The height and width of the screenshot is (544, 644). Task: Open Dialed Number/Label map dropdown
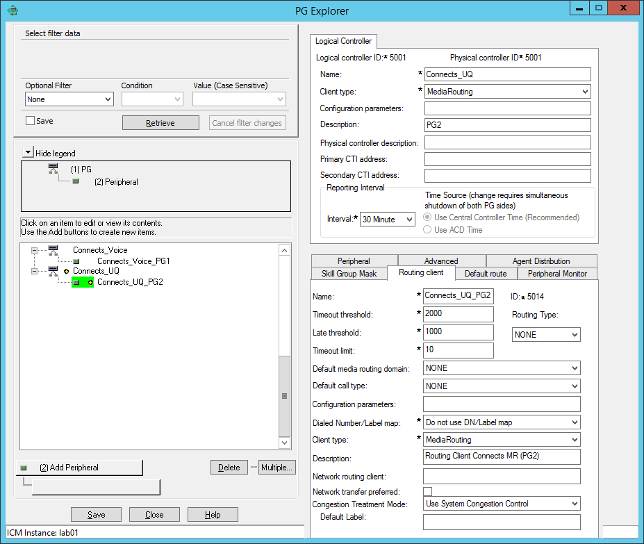[x=575, y=422]
